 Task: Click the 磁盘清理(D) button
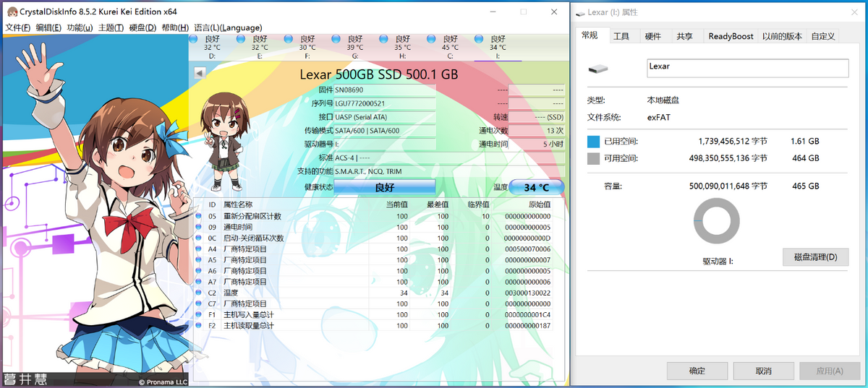click(x=815, y=257)
